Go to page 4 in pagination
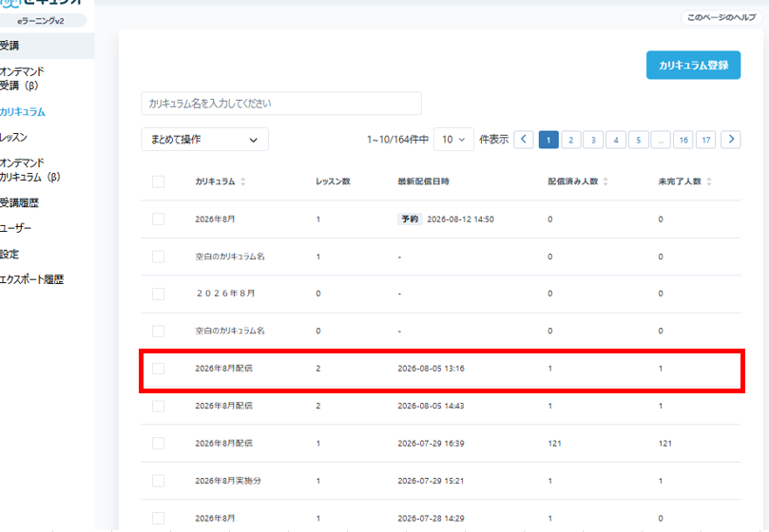 pos(616,140)
